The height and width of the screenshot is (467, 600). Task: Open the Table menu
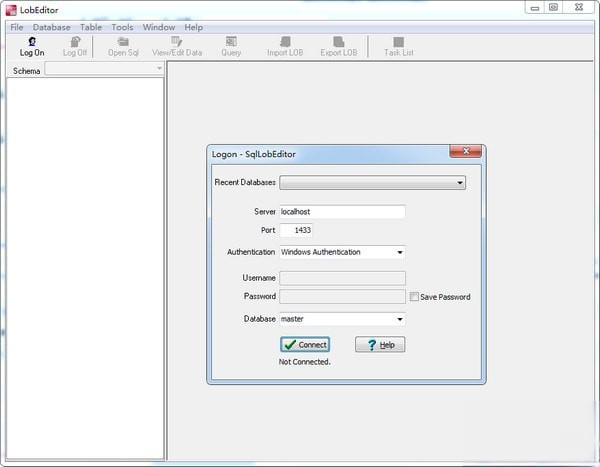click(91, 27)
